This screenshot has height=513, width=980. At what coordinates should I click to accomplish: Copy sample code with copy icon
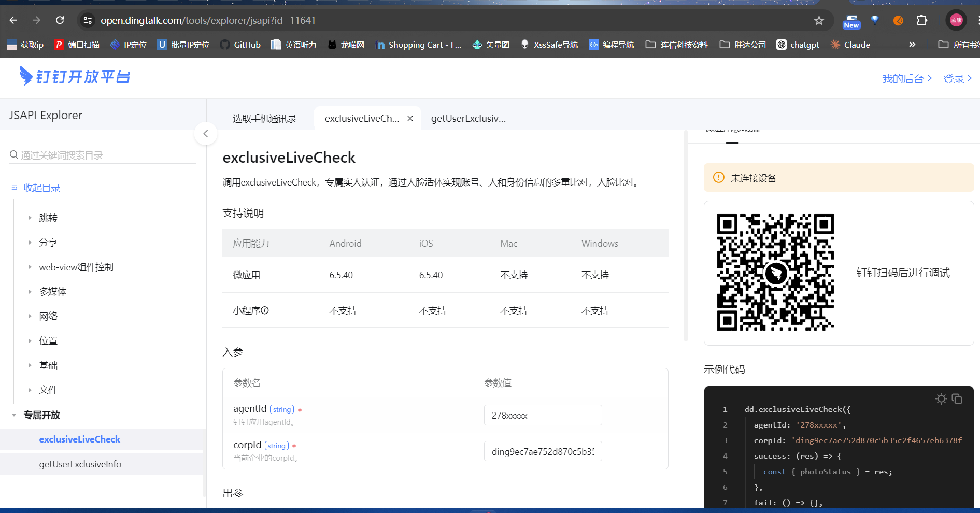(x=957, y=398)
